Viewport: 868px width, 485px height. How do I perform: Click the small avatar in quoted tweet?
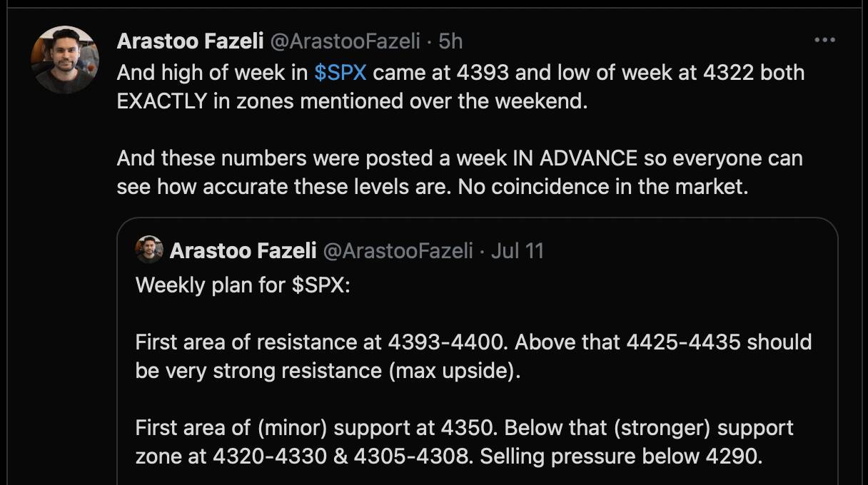click(x=149, y=250)
